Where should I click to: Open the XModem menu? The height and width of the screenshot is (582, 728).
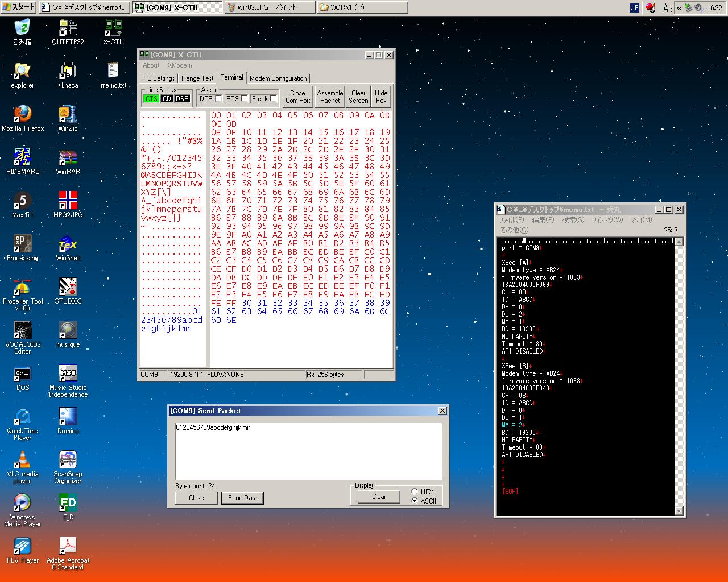(179, 65)
